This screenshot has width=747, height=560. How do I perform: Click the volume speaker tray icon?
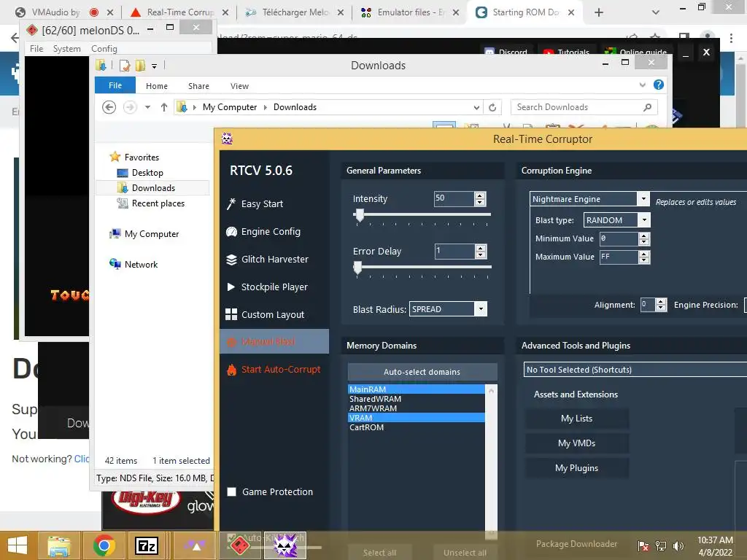(678, 546)
